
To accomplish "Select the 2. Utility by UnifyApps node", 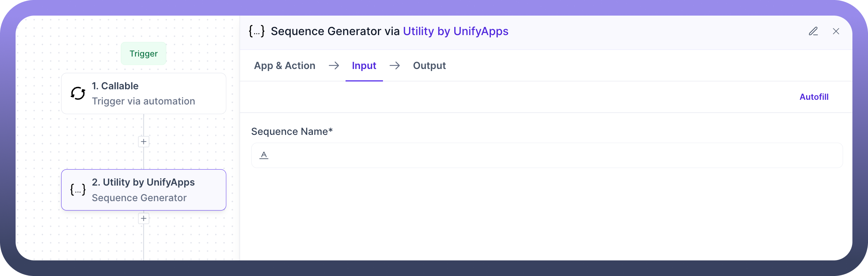I will tap(144, 190).
